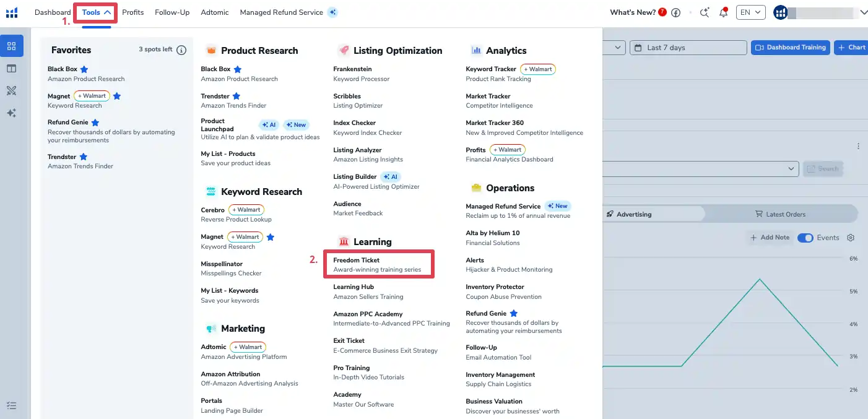This screenshot has height=419, width=868.
Task: Click the Dashboard Training button
Action: (x=791, y=48)
